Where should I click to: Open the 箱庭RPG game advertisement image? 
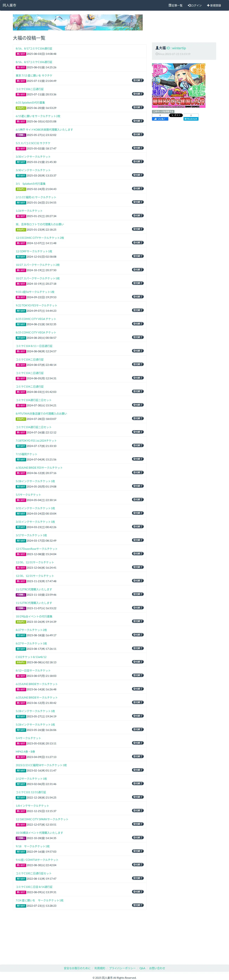[179, 86]
